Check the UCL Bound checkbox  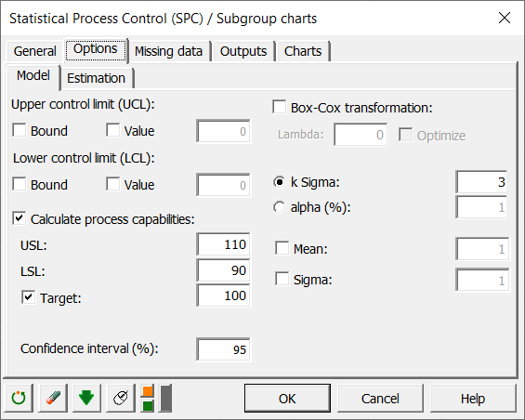coord(20,130)
